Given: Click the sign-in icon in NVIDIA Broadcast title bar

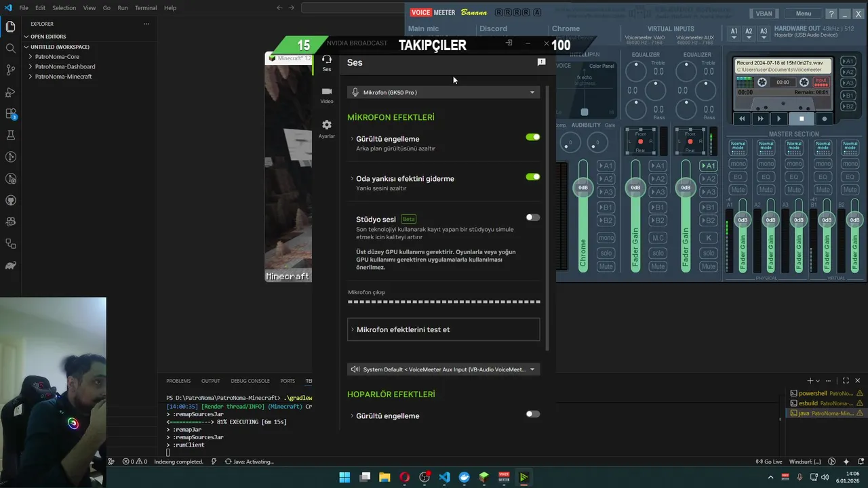Looking at the screenshot, I should point(509,43).
